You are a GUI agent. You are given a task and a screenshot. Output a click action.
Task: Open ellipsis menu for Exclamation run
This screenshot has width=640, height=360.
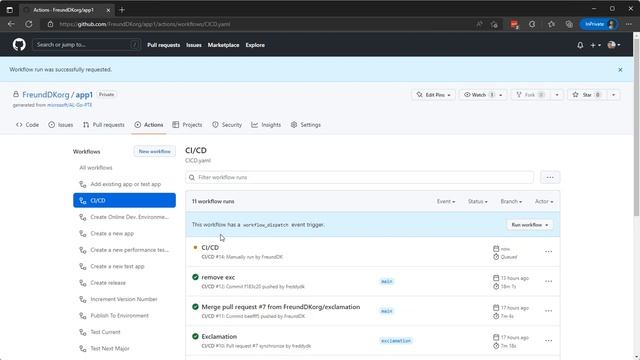tap(548, 340)
